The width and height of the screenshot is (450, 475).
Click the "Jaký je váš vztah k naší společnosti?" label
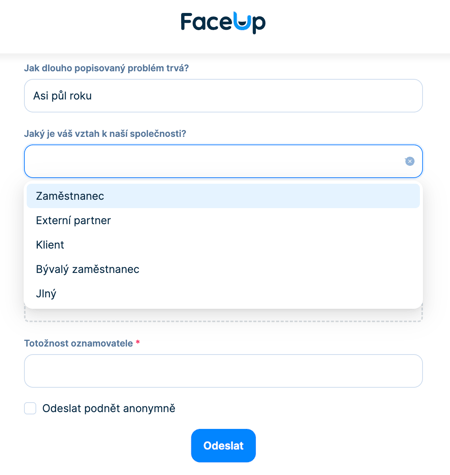tap(105, 134)
